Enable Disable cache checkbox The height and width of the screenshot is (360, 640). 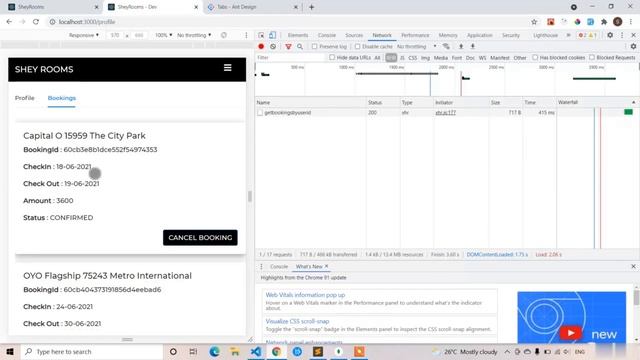click(358, 47)
